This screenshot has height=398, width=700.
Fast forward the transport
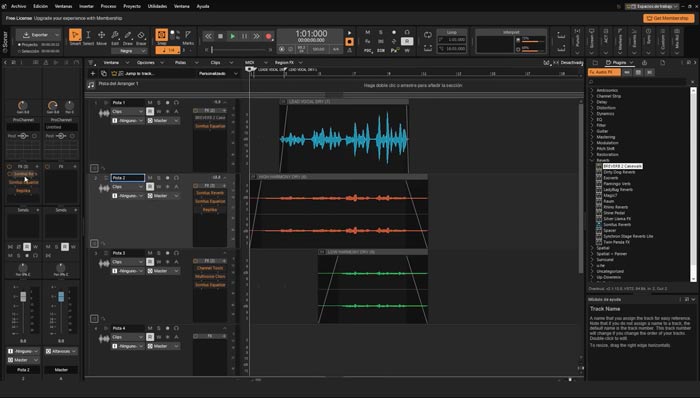tap(256, 36)
